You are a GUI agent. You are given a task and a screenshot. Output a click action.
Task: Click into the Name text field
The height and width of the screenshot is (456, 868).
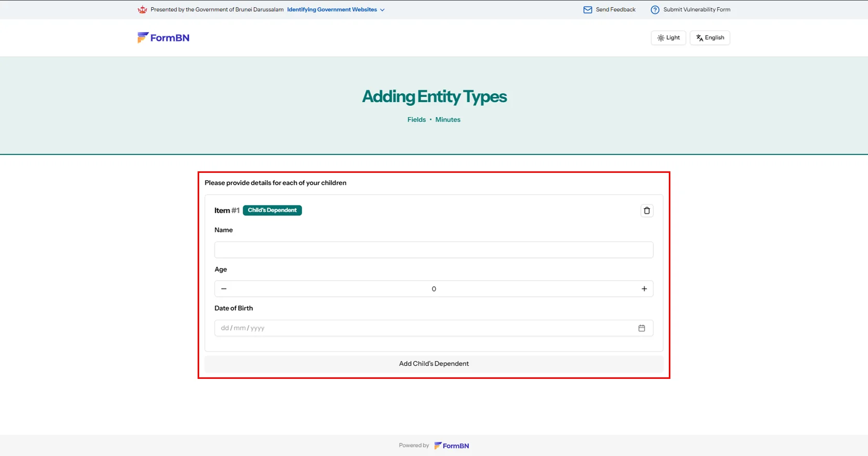click(x=433, y=250)
